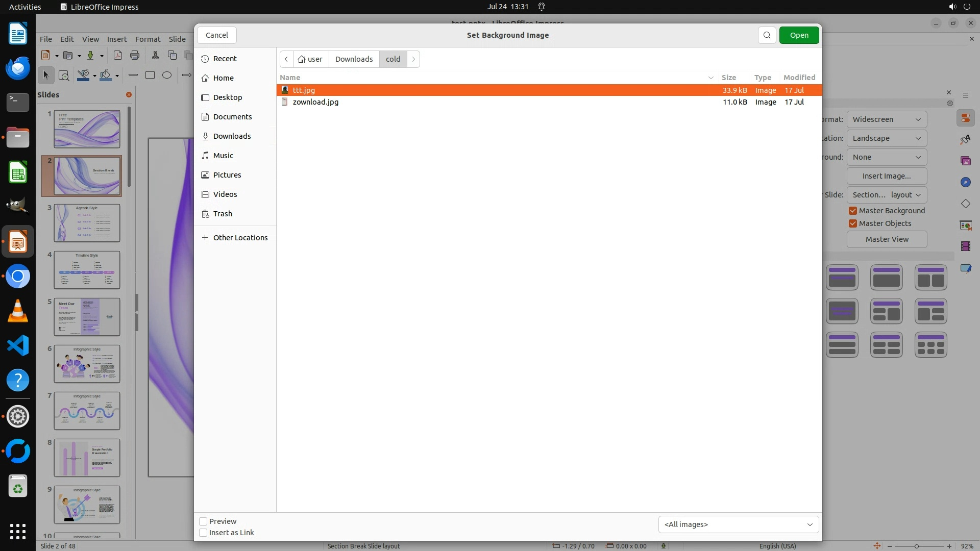
Task: Expand the Widescreen format dropdown
Action: [x=887, y=119]
